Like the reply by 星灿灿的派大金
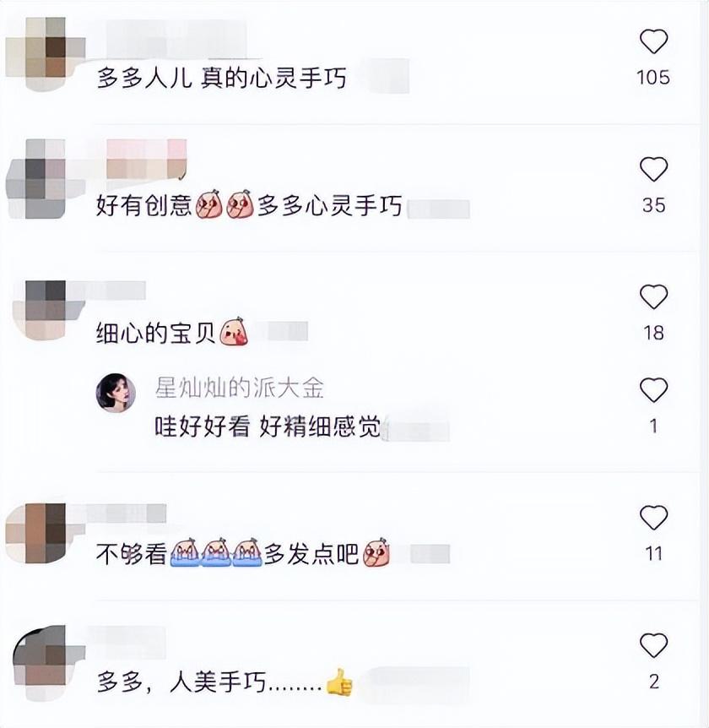709x728 pixels. 654,390
